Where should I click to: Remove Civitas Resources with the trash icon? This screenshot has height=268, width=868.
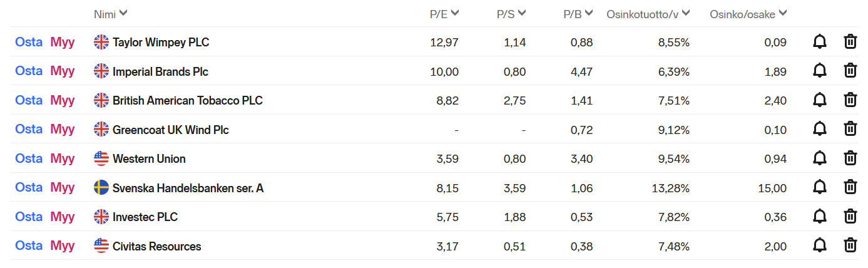pos(850,245)
